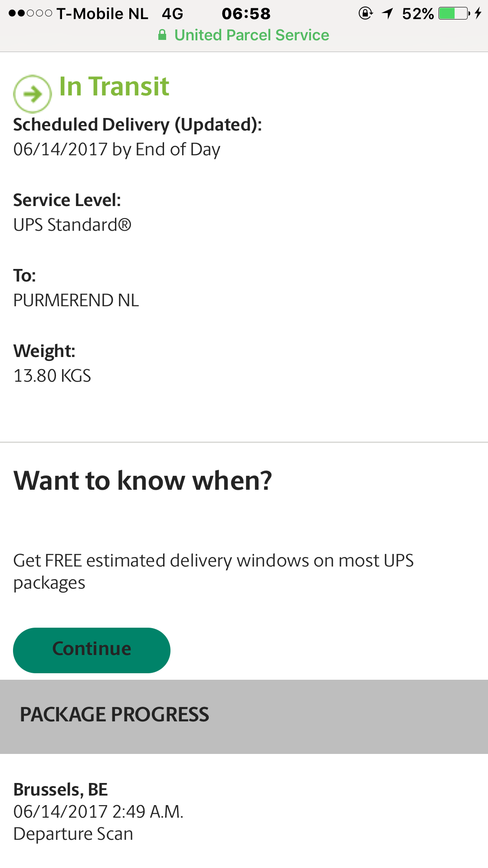Tap the battery level icon
This screenshot has width=488, height=868.
point(454,14)
